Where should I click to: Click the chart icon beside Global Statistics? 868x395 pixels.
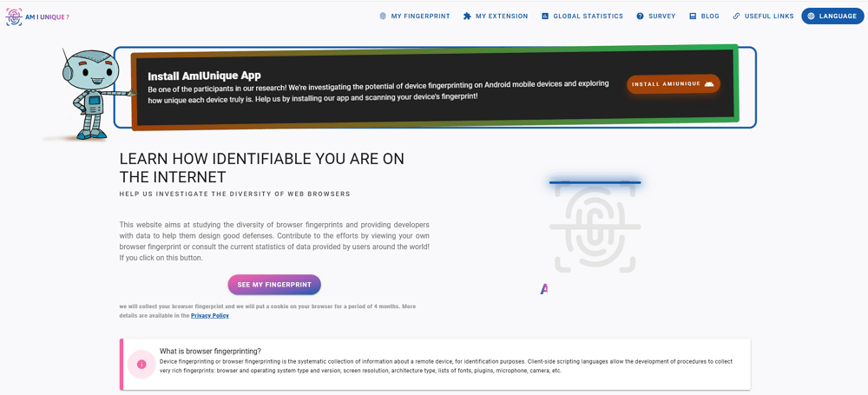pos(545,16)
